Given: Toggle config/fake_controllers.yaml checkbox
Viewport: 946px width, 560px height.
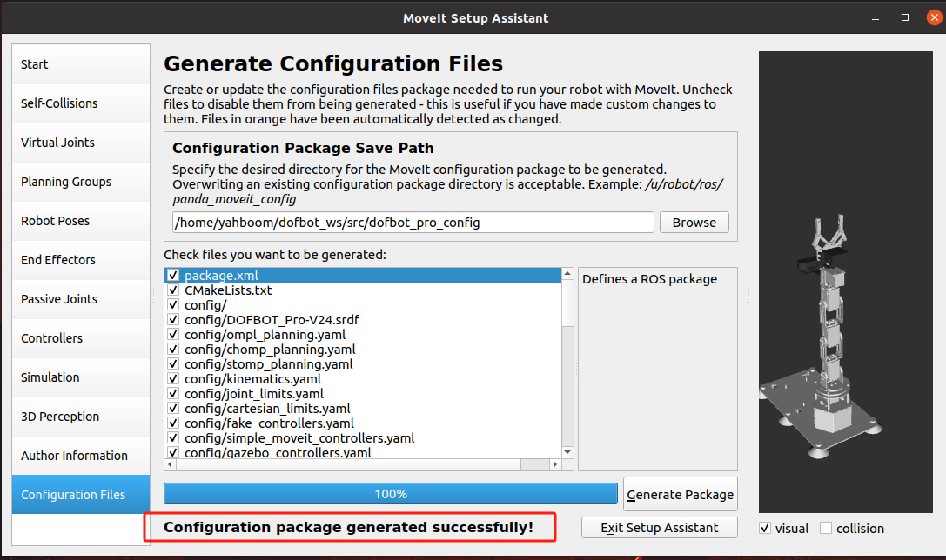Looking at the screenshot, I should click(173, 423).
